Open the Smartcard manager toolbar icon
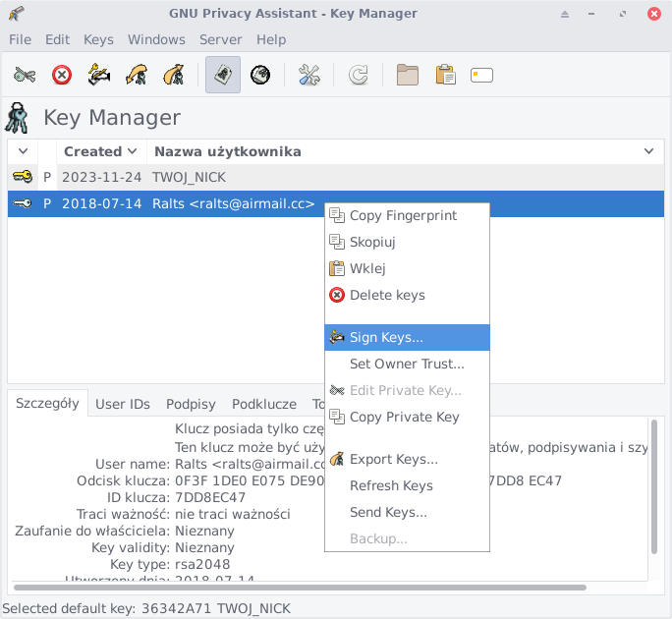Screen dimensions: 672x619 481,75
